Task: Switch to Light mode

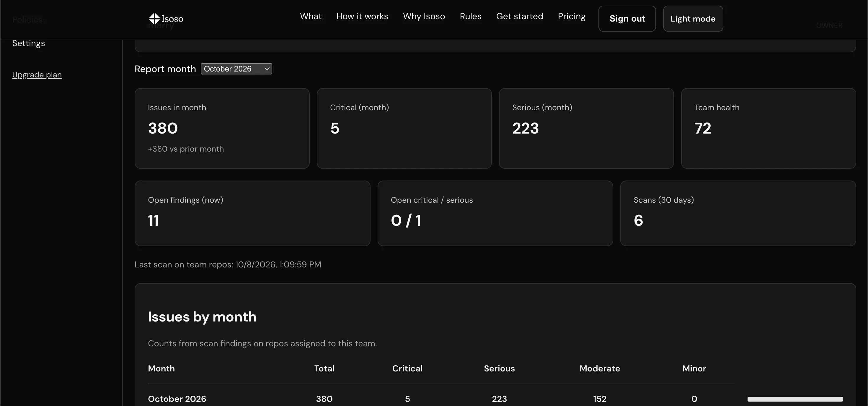Action: 693,19
